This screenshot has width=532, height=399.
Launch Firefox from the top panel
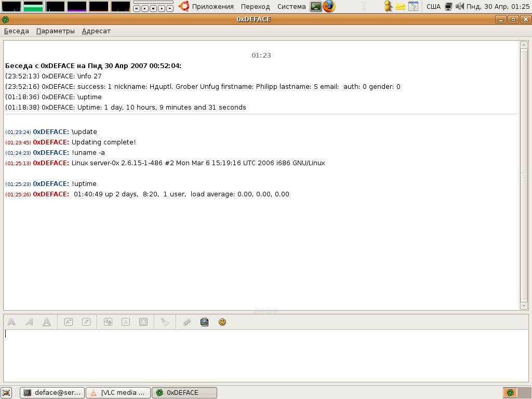[329, 7]
